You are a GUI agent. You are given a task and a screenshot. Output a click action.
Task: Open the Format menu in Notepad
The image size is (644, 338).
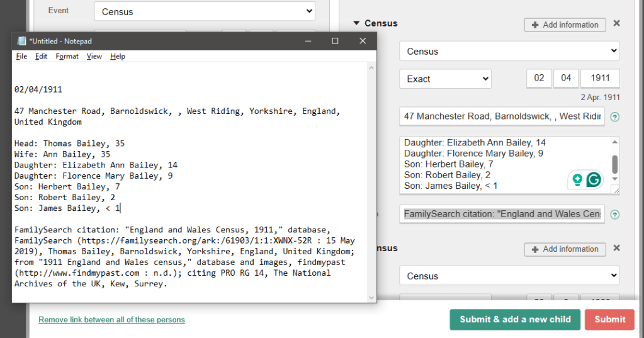pyautogui.click(x=67, y=56)
